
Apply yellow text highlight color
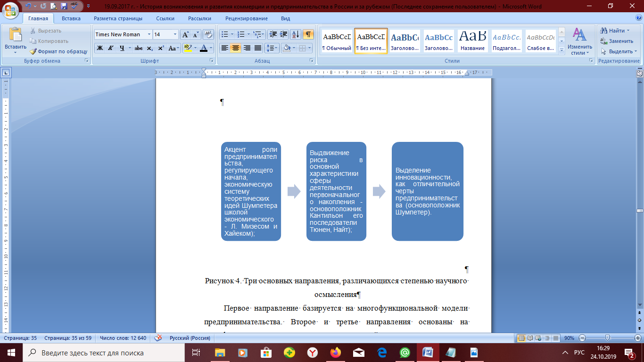[188, 48]
